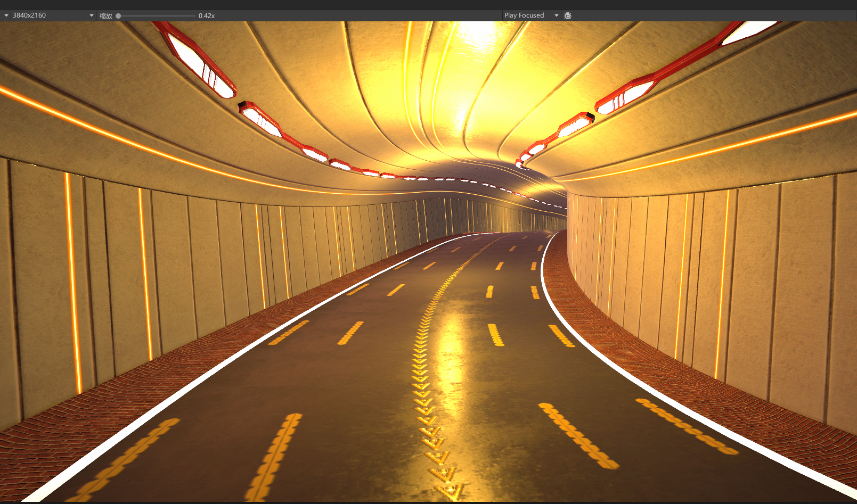
Task: Click the orange vertical light strip on left wall
Action: tap(74, 282)
